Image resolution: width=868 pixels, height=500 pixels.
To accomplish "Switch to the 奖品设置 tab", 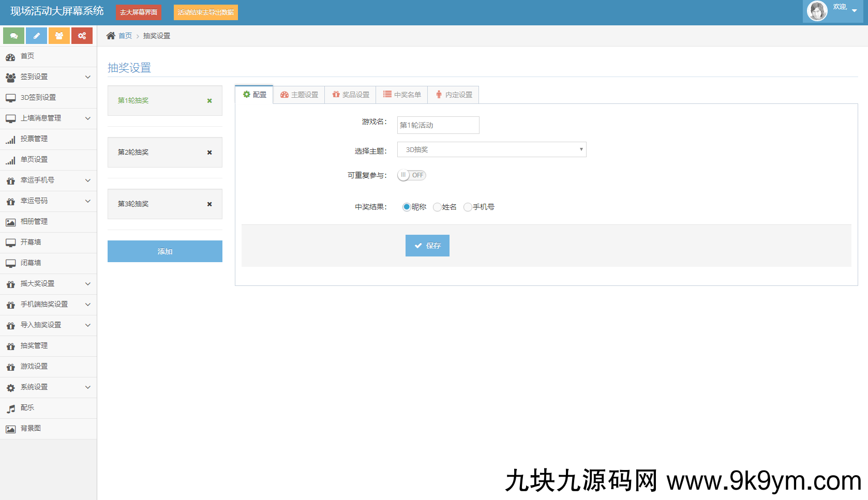I will click(351, 95).
